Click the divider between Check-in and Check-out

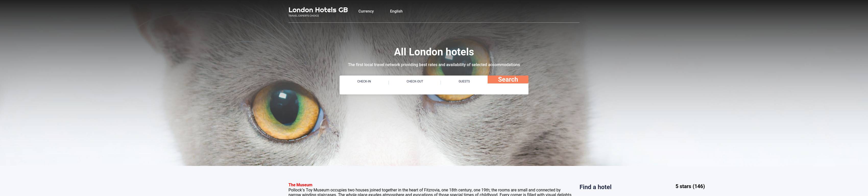(x=389, y=82)
